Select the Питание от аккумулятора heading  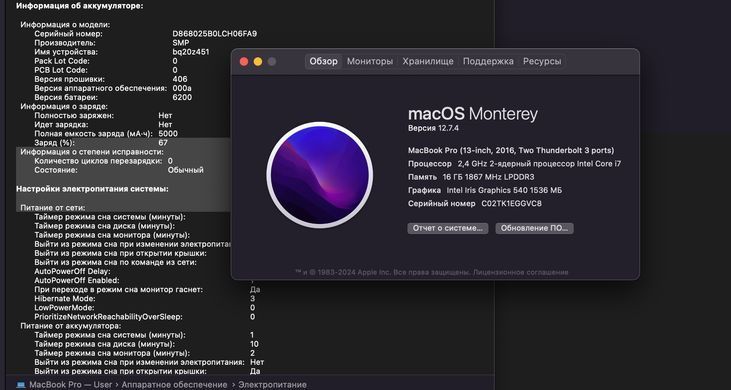point(70,326)
